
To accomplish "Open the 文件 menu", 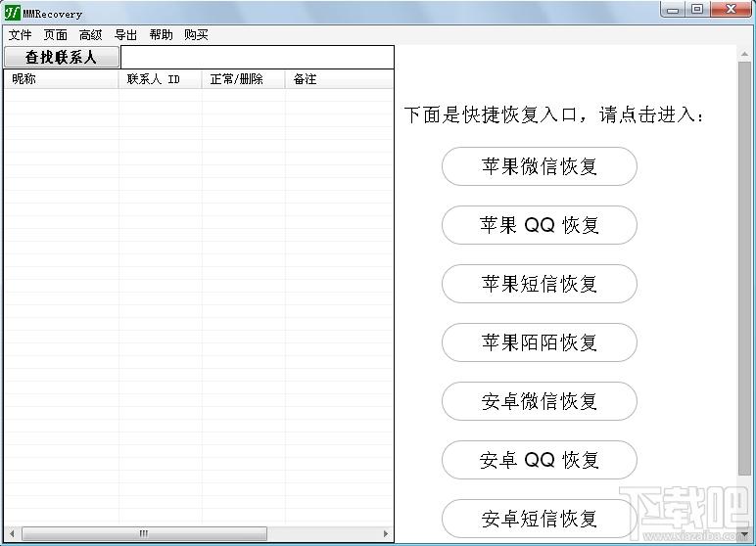I will [20, 34].
